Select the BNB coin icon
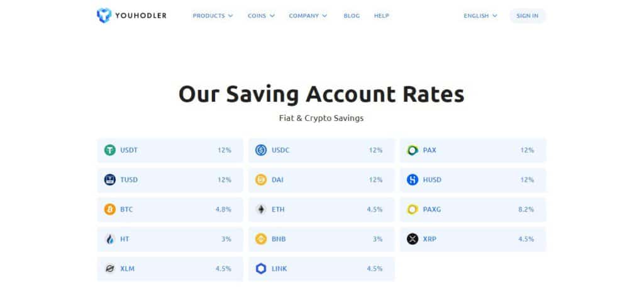Image resolution: width=644 pixels, height=292 pixels. (x=261, y=239)
